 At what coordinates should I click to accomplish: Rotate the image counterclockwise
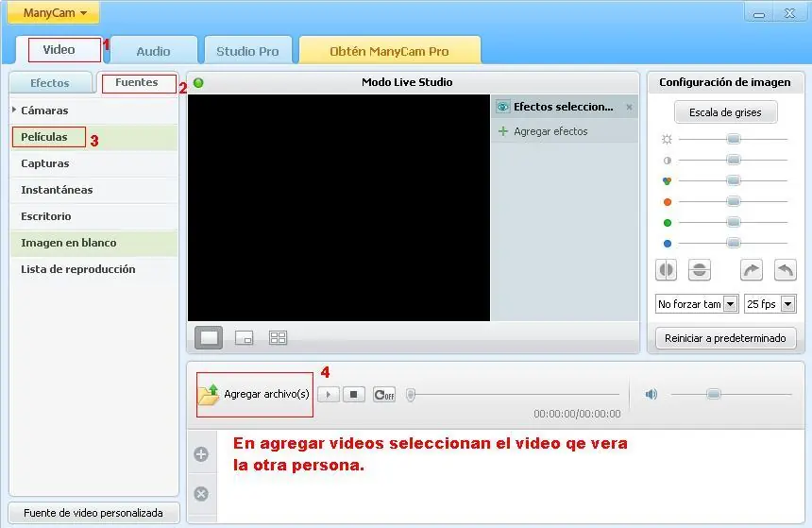click(785, 270)
